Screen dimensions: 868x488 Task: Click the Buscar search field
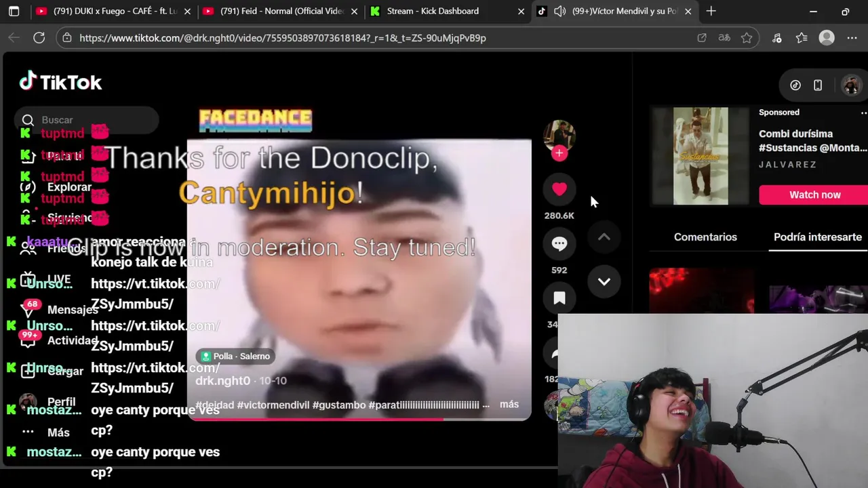point(87,120)
